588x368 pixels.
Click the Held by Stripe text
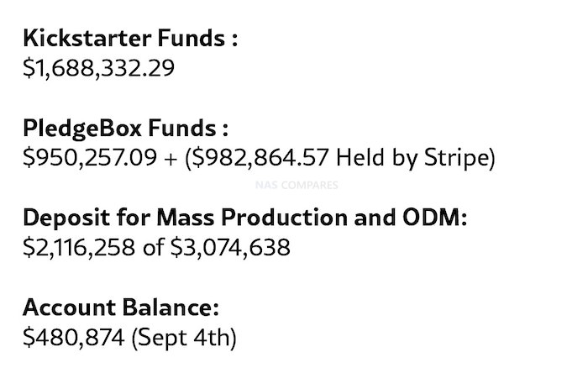[x=412, y=158]
